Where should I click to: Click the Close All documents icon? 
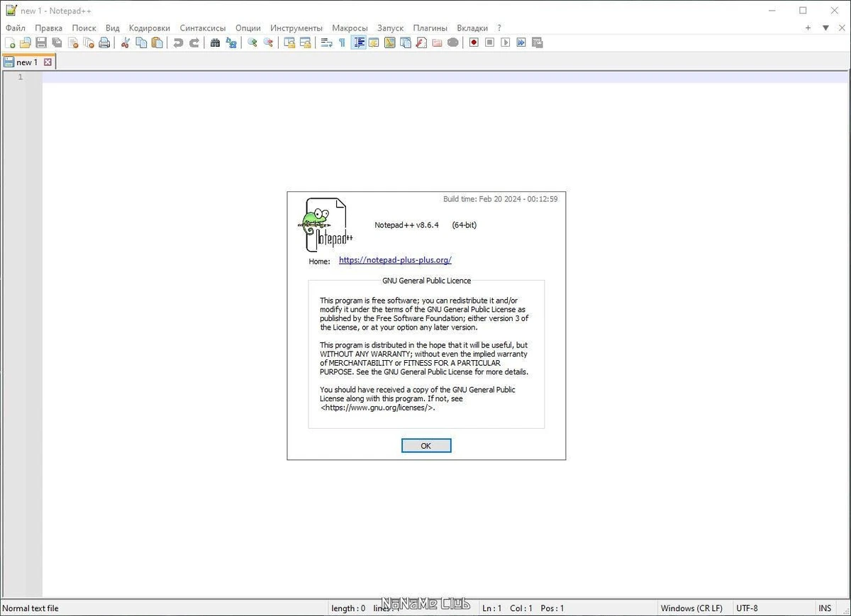pyautogui.click(x=89, y=43)
